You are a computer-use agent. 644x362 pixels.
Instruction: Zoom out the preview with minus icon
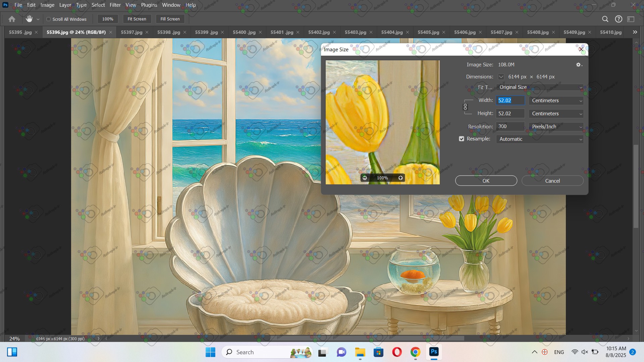pos(365,178)
